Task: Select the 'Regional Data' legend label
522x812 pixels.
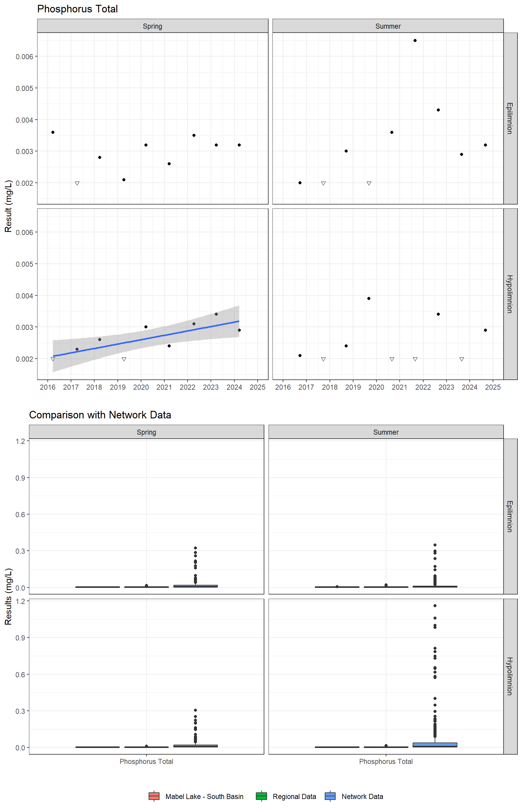Action: [294, 796]
